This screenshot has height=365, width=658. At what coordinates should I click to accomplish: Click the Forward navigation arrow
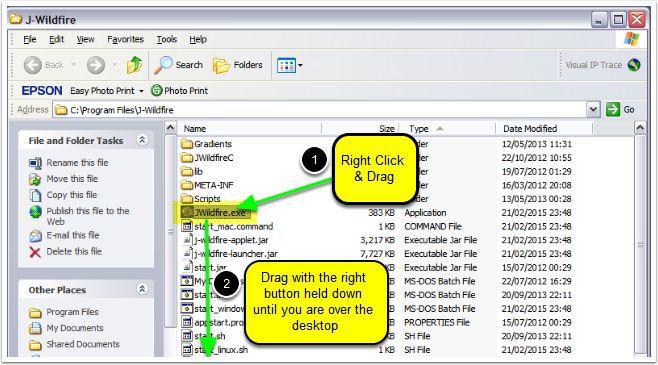click(x=96, y=65)
